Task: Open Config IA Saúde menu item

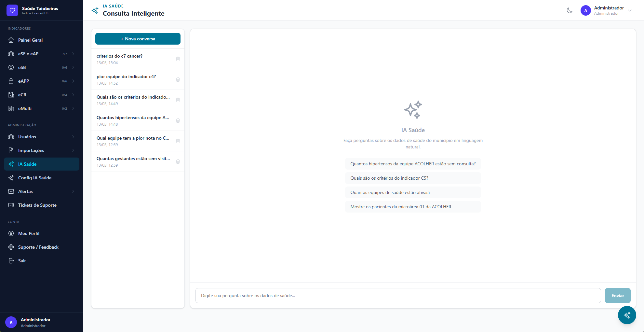Action: 35,178
